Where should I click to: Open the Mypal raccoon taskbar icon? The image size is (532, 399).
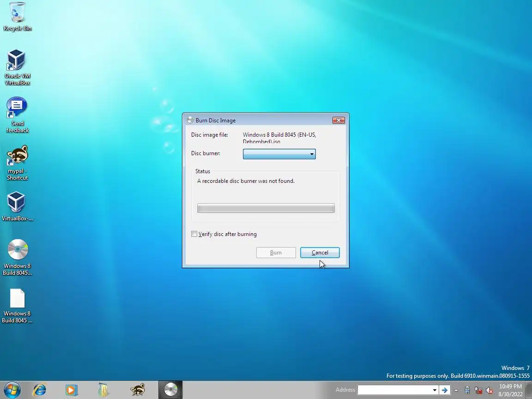(138, 390)
